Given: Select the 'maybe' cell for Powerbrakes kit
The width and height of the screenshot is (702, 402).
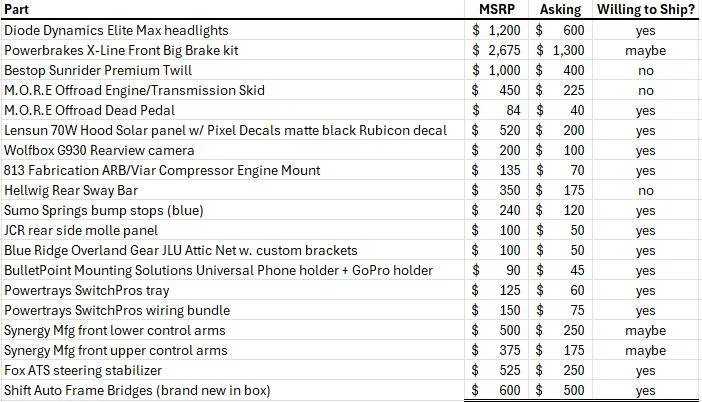Looking at the screenshot, I should click(645, 50).
